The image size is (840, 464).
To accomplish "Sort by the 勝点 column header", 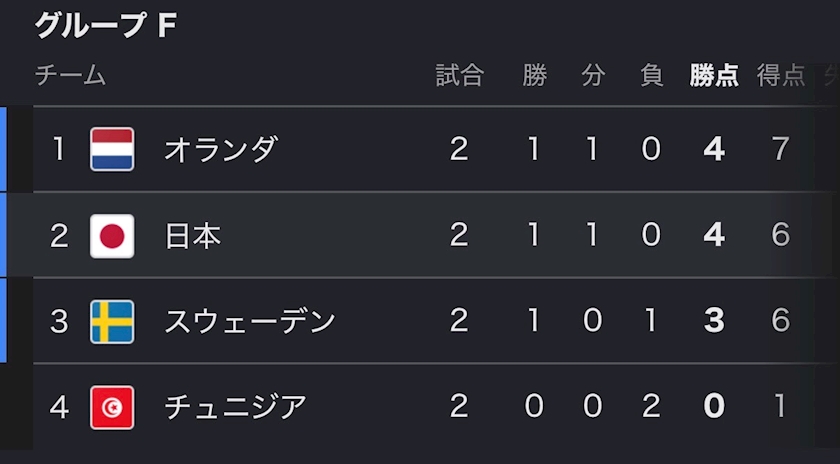I will (x=714, y=76).
